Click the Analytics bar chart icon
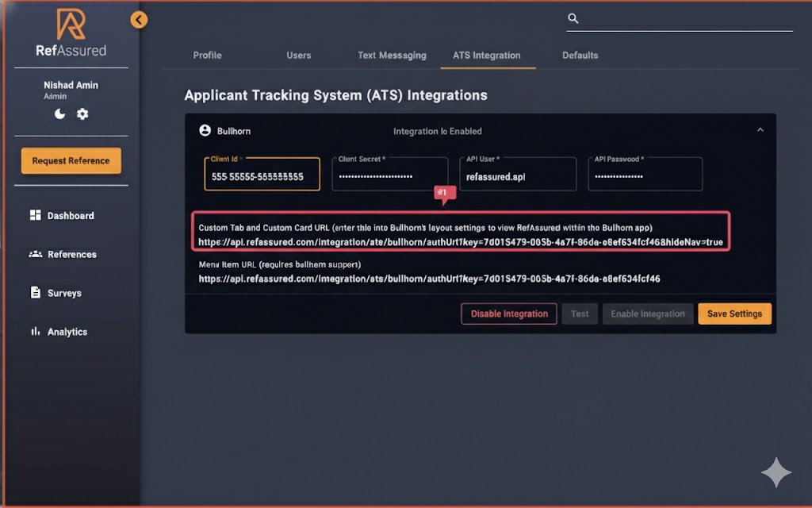The image size is (812, 508). click(x=35, y=331)
